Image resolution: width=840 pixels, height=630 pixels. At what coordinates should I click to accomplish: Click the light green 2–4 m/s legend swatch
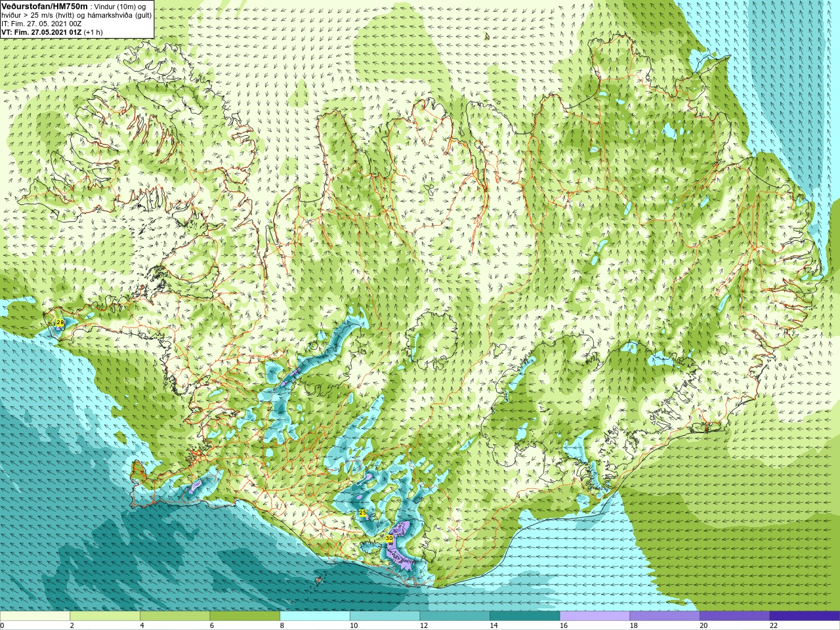105,616
